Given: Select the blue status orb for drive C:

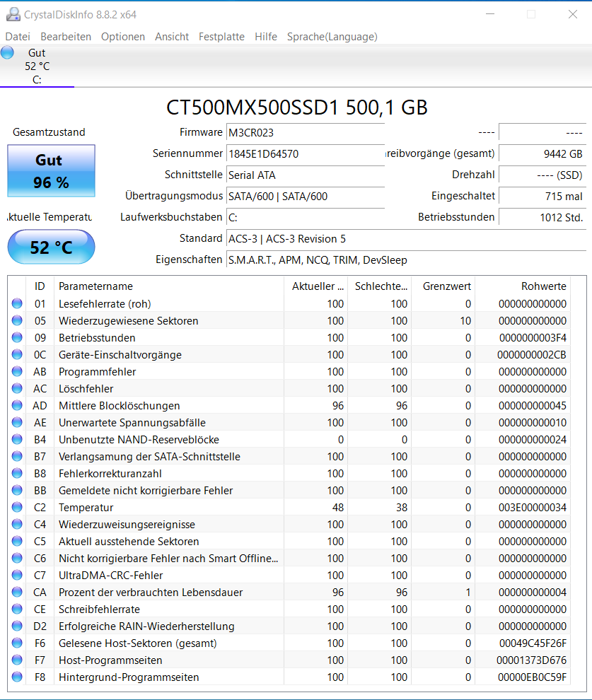Looking at the screenshot, I should point(7,53).
